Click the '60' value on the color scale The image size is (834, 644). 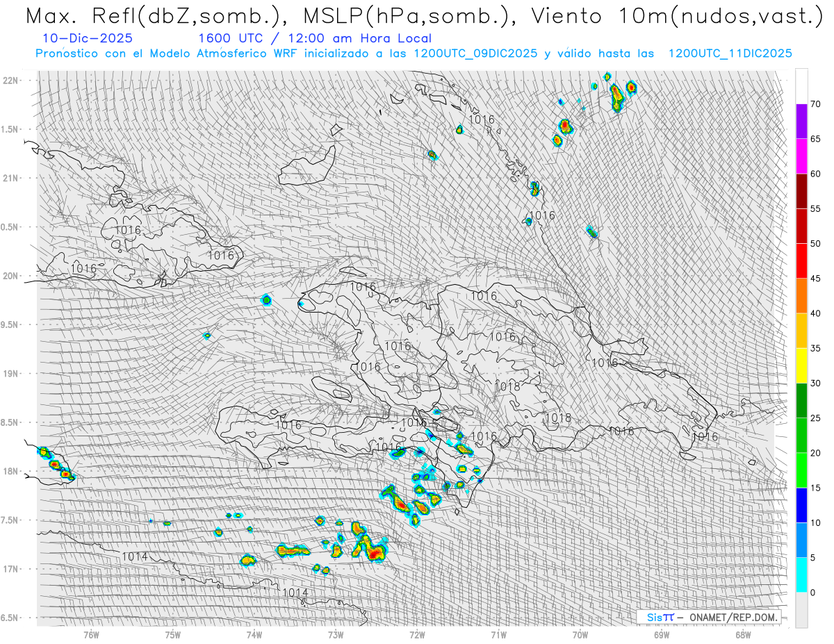(x=815, y=174)
